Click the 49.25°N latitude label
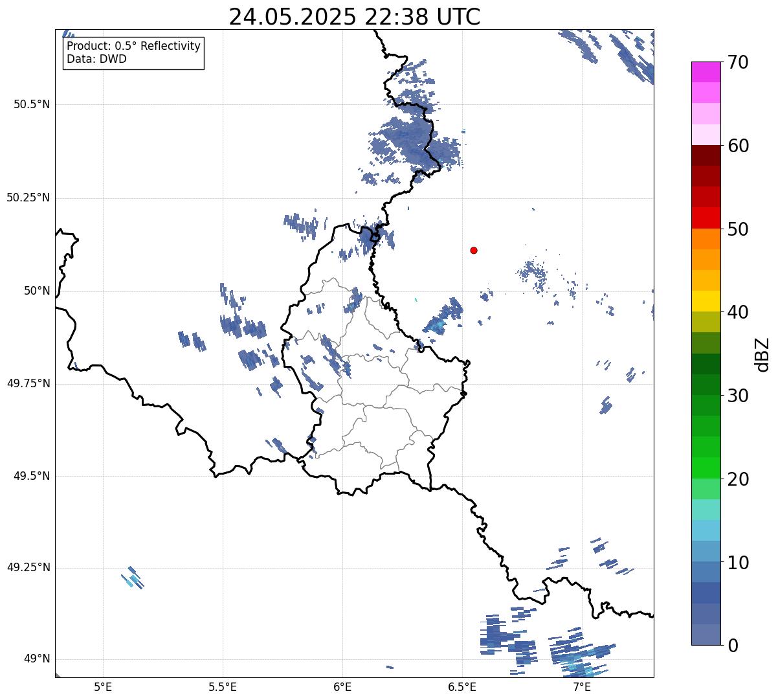Image resolution: width=778 pixels, height=700 pixels. pos(28,567)
